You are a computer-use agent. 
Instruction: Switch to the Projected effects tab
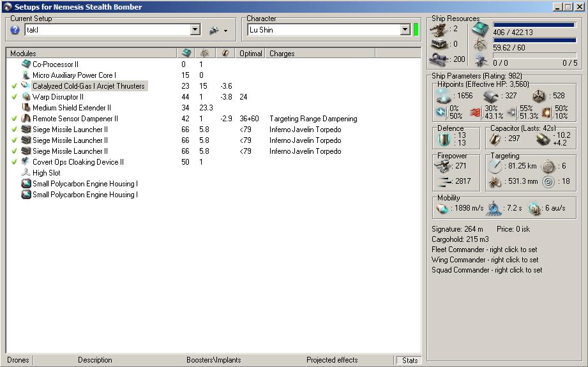click(332, 360)
